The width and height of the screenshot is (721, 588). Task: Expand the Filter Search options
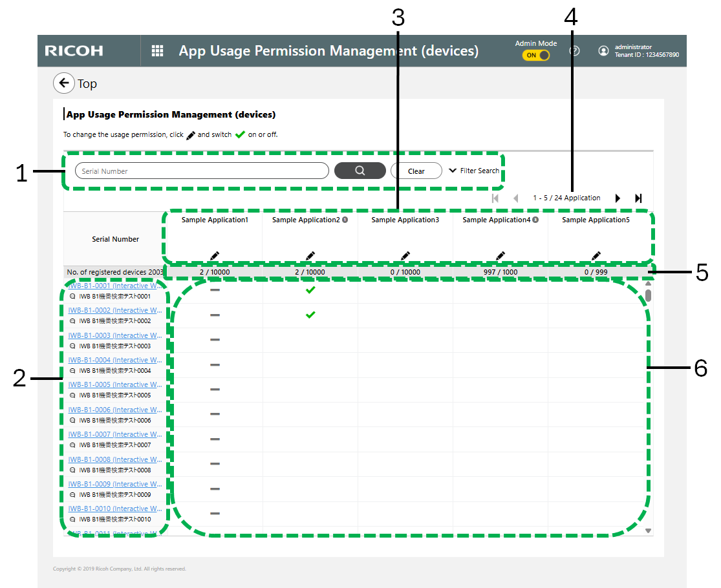pyautogui.click(x=474, y=171)
